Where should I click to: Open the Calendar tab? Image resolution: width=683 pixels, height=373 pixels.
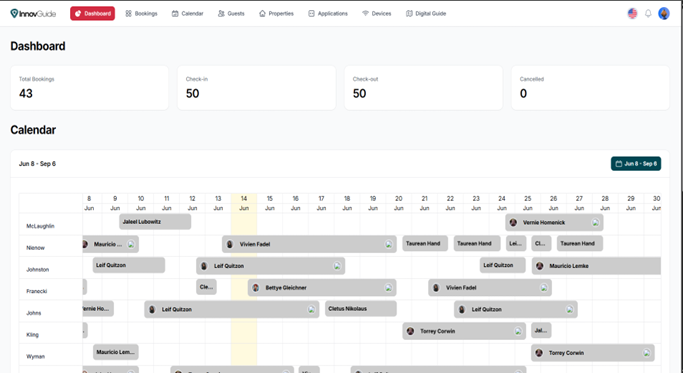pyautogui.click(x=188, y=14)
